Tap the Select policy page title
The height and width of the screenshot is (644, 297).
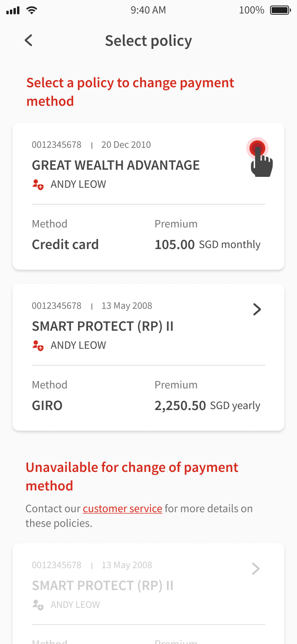click(148, 41)
